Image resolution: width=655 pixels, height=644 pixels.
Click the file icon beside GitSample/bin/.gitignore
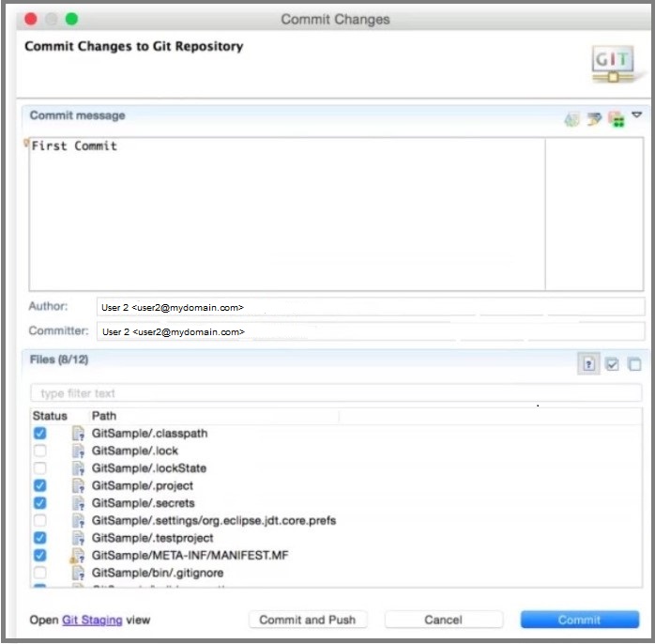[78, 573]
